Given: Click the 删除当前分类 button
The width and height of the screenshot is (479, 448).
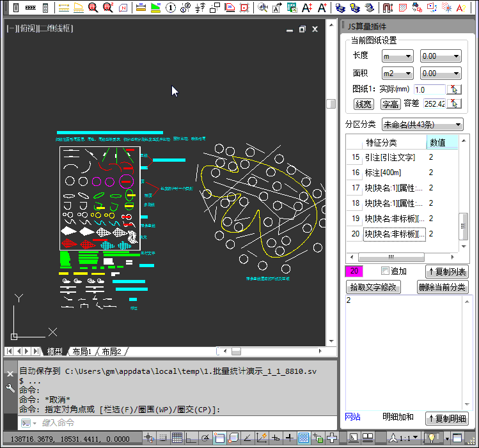Looking at the screenshot, I should pos(443,287).
